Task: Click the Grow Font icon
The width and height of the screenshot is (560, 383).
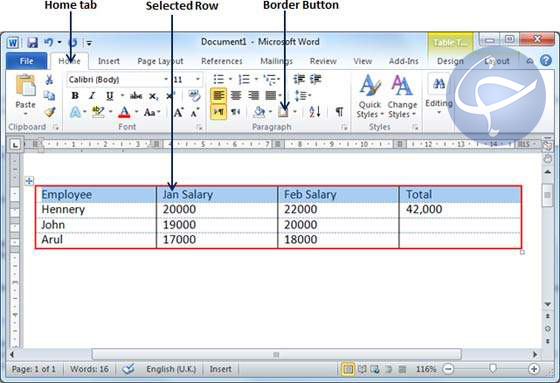Action: (x=179, y=113)
